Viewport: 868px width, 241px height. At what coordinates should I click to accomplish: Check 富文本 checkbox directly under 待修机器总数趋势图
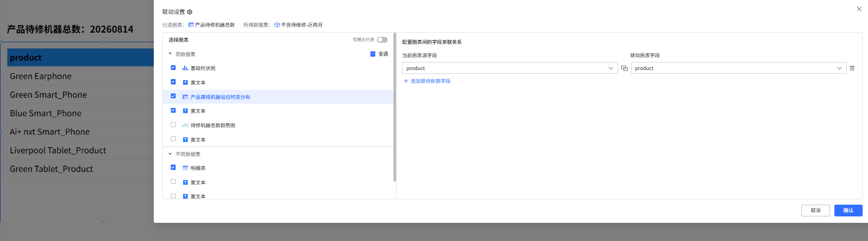click(x=173, y=139)
